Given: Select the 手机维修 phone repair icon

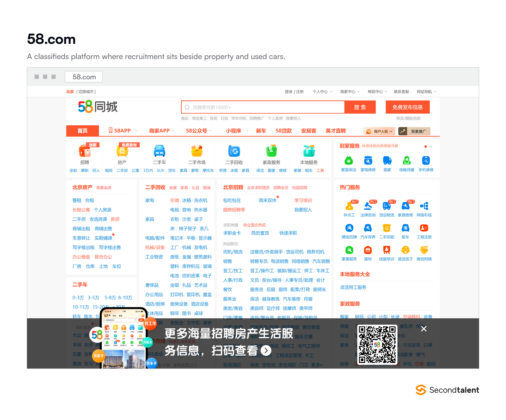Looking at the screenshot, I should pos(426,161).
